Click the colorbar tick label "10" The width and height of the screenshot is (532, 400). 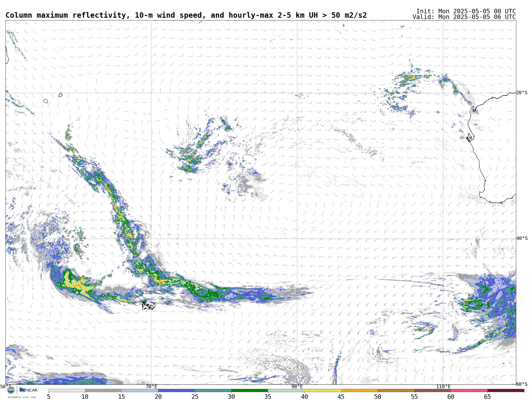tap(85, 397)
